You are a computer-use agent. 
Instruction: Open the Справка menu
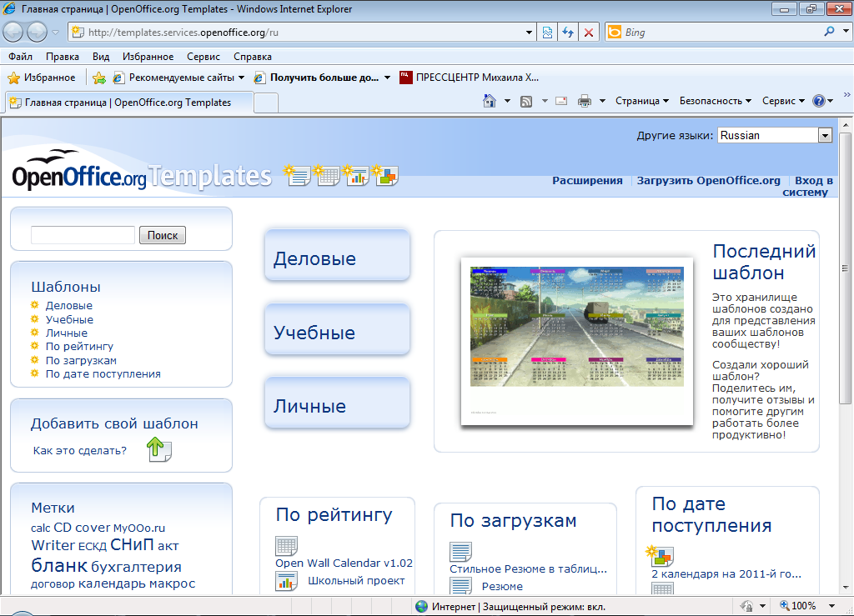tap(253, 57)
